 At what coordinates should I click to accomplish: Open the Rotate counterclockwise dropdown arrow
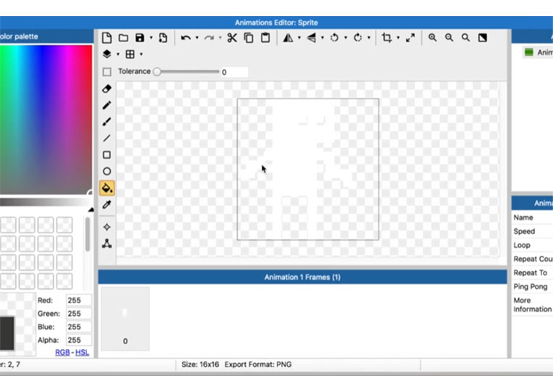346,38
